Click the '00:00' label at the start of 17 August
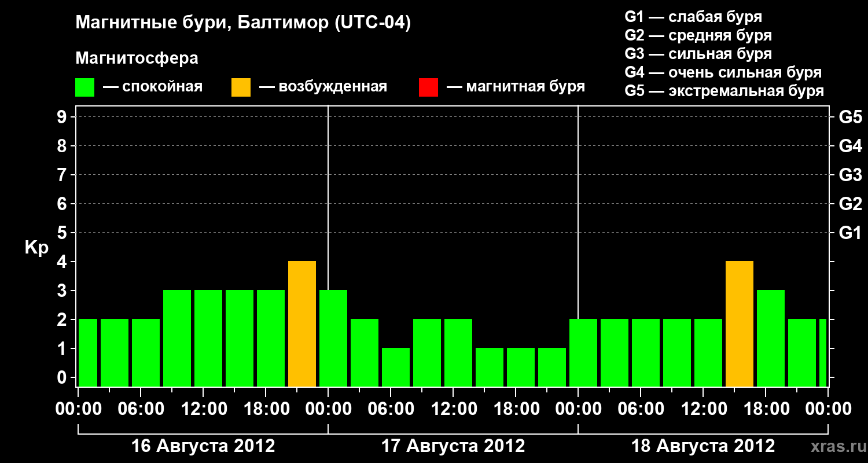This screenshot has height=463, width=868. pos(328,409)
